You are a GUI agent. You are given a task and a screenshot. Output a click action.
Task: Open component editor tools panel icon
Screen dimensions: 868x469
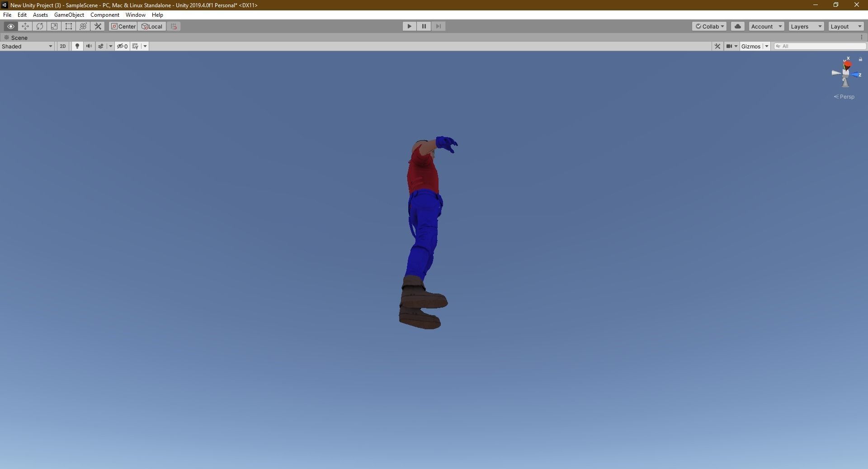point(717,46)
